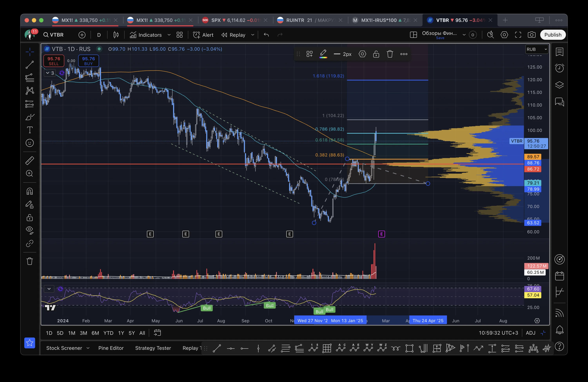Open the Strategy Tester tab

(153, 348)
